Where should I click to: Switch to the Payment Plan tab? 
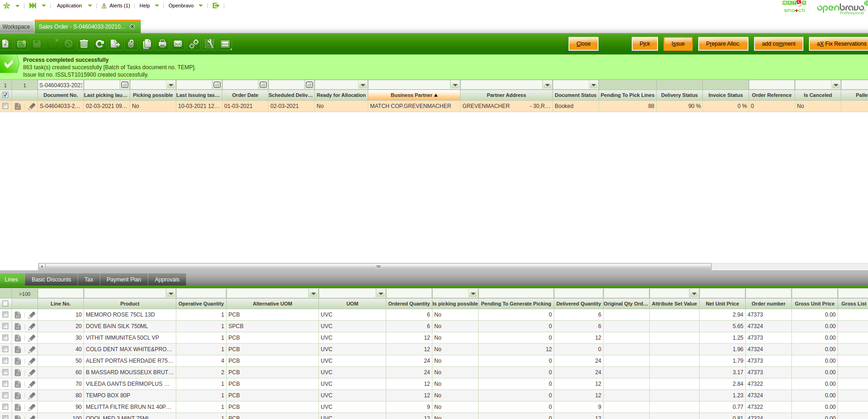pyautogui.click(x=124, y=280)
